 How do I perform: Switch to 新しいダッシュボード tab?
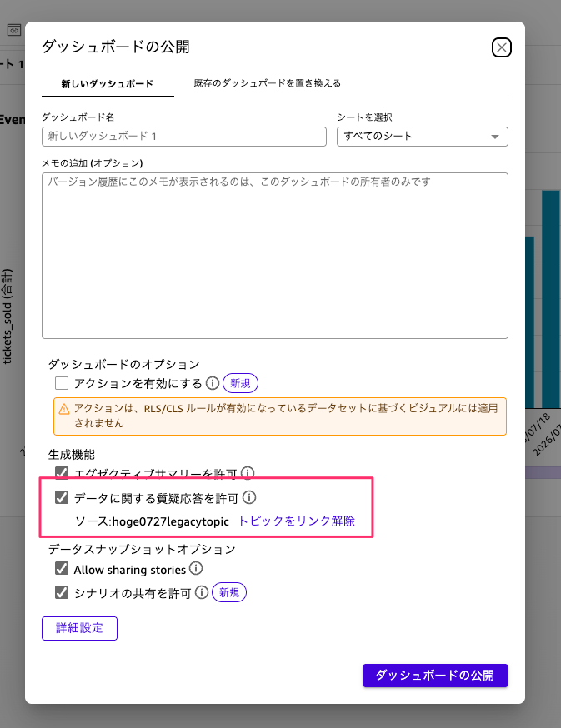point(108,84)
